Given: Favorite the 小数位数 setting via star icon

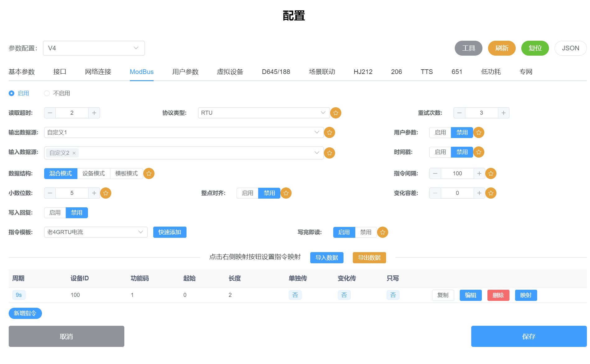Looking at the screenshot, I should click(106, 193).
